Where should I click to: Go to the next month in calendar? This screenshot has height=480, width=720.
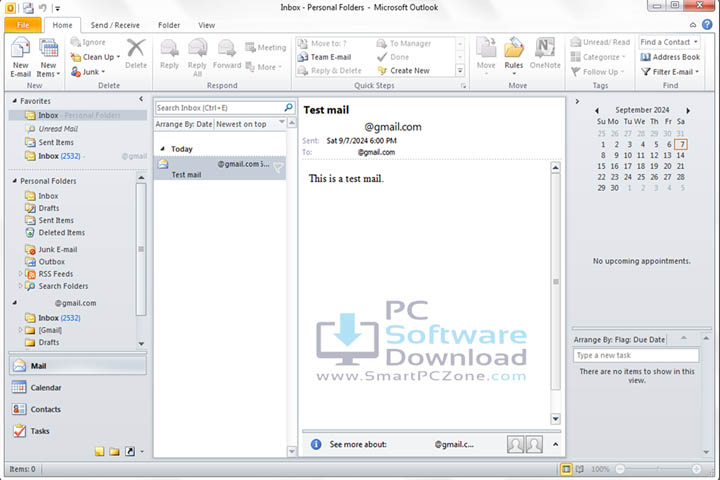pyautogui.click(x=688, y=111)
